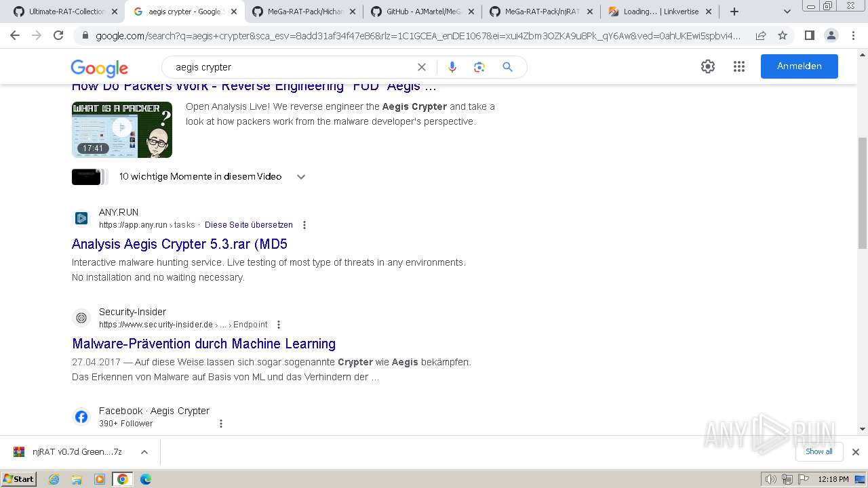Viewport: 868px width, 488px height.
Task: Bookmark this page with star
Action: 783,35
